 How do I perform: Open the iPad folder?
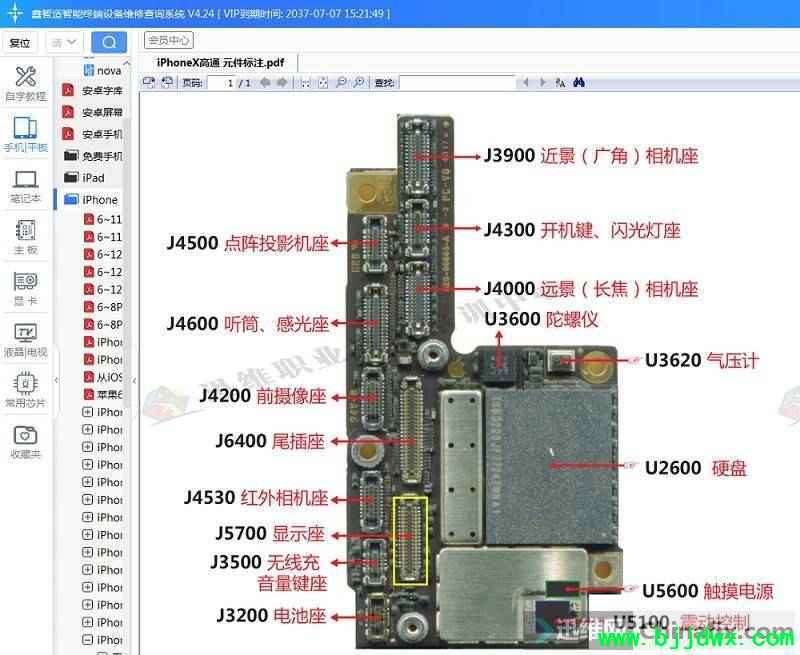tap(84, 178)
